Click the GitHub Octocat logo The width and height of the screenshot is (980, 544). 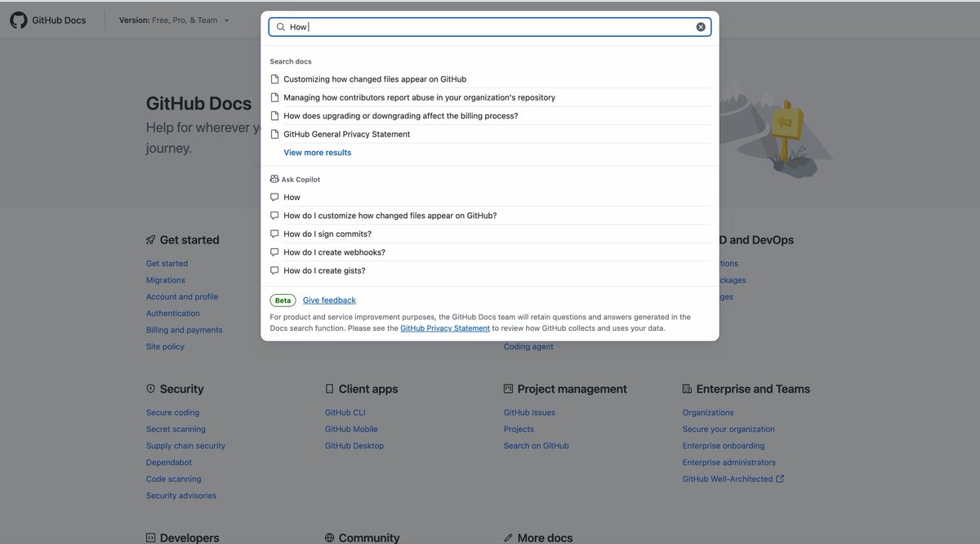coord(18,20)
